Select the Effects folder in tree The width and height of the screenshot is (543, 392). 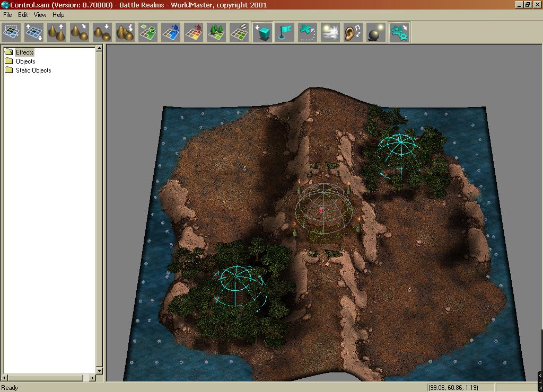click(24, 52)
